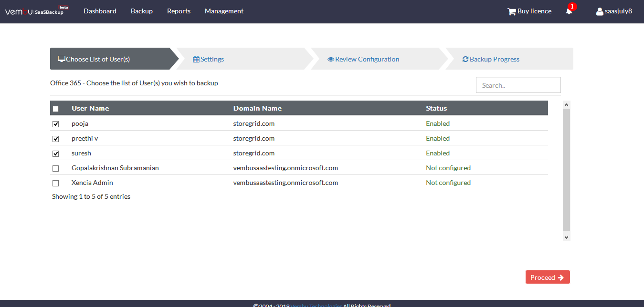Click the calendar icon beside Settings
The width and height of the screenshot is (644, 307).
[x=196, y=59]
